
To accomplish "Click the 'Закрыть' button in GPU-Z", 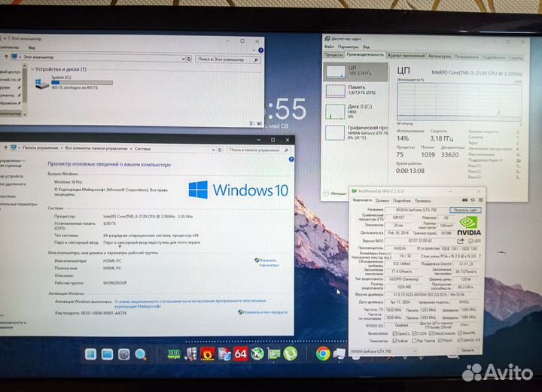I will [x=467, y=350].
